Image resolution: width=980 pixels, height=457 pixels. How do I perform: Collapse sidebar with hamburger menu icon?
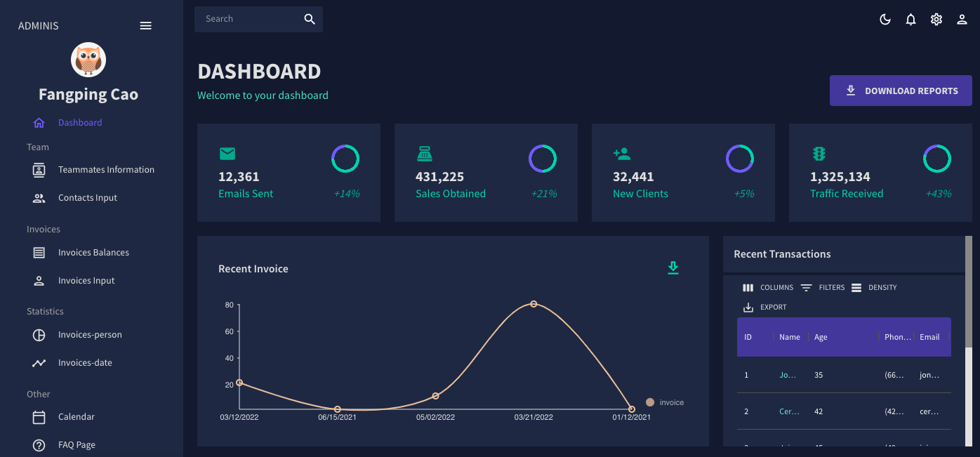(146, 26)
